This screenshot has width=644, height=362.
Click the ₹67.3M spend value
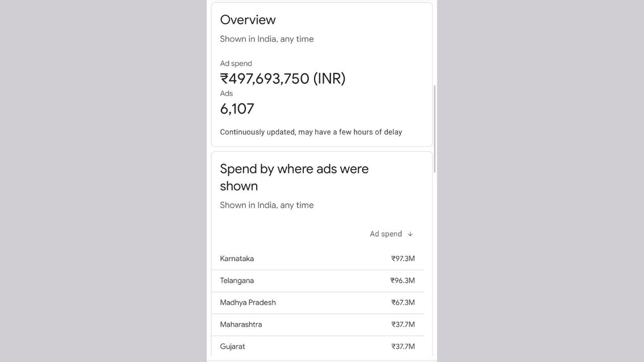(x=403, y=302)
